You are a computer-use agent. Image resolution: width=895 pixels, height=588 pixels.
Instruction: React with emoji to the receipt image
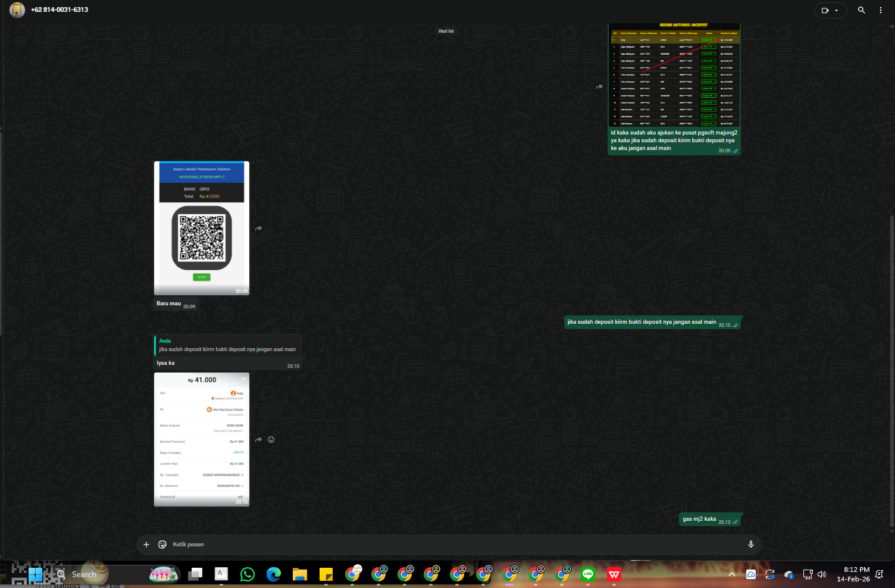coord(271,440)
